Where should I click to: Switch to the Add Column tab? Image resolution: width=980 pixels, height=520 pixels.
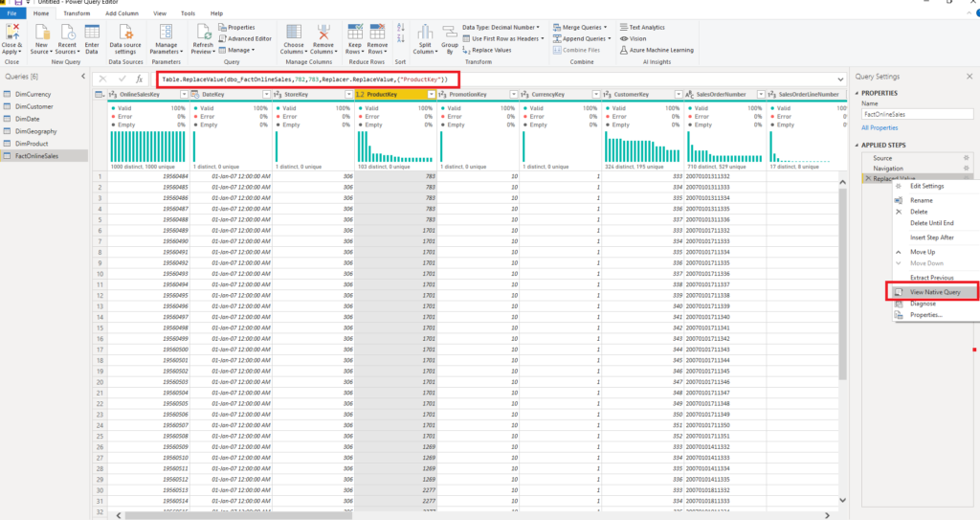[122, 13]
